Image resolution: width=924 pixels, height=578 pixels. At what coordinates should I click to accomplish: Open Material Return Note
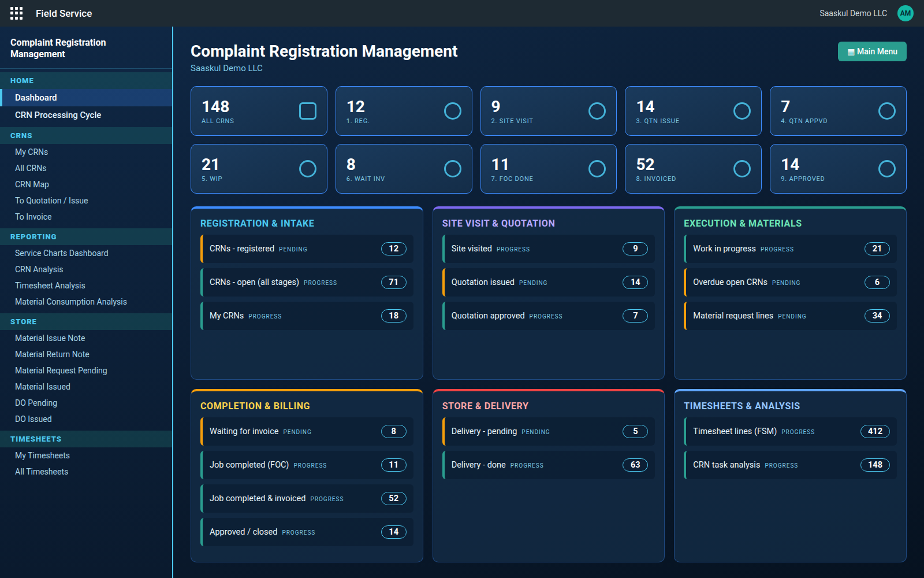tap(86, 354)
